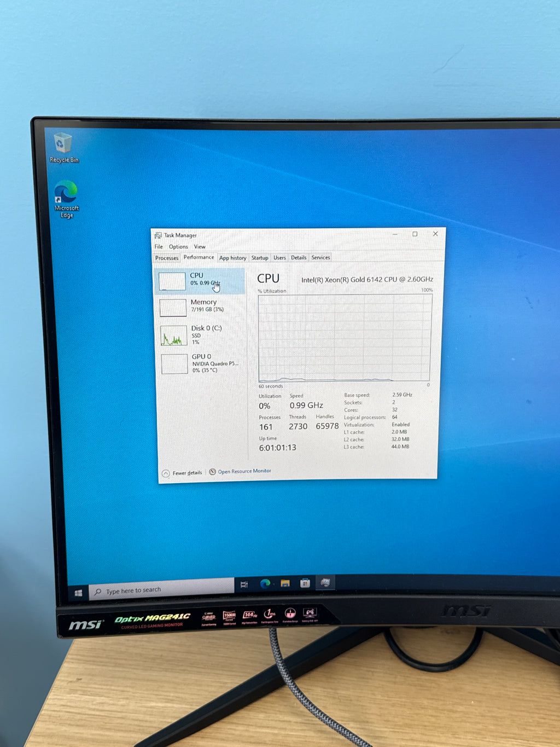Click the 0% utilization value
Image resolution: width=560 pixels, height=747 pixels.
click(265, 406)
